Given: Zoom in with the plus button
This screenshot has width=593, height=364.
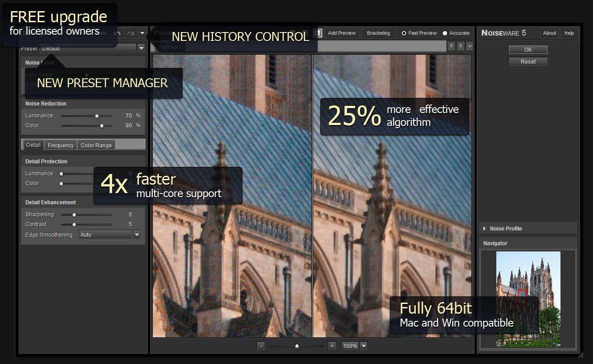Looking at the screenshot, I should 331,346.
